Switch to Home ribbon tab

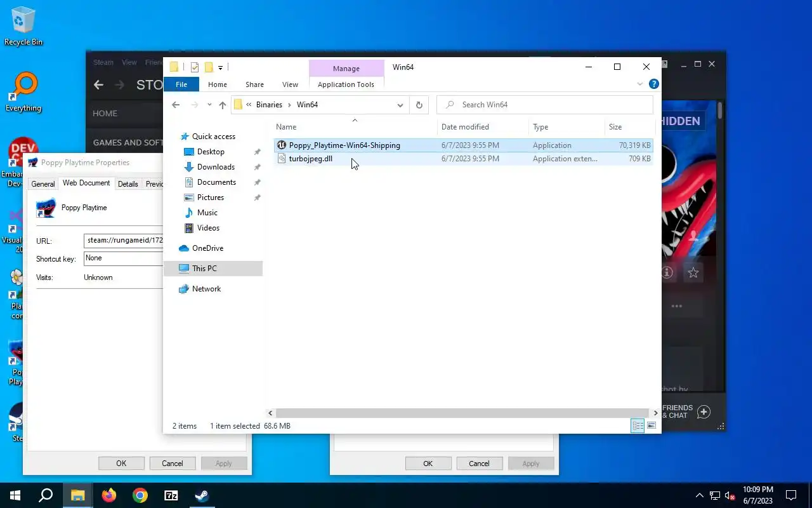coord(218,84)
